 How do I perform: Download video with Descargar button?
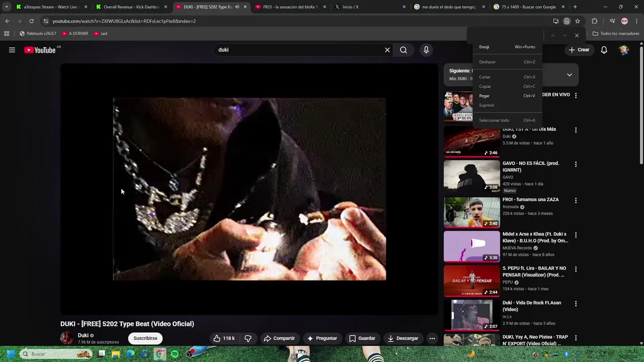tap(403, 338)
